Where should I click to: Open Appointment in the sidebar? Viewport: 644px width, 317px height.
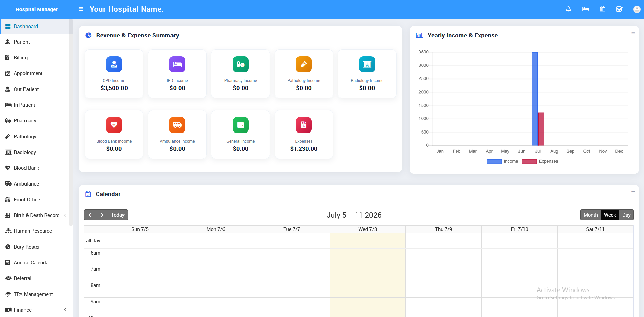point(35,73)
